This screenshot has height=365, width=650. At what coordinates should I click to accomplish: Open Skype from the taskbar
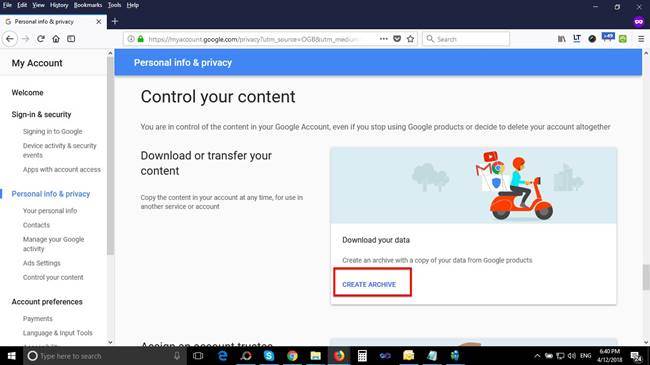coord(269,356)
